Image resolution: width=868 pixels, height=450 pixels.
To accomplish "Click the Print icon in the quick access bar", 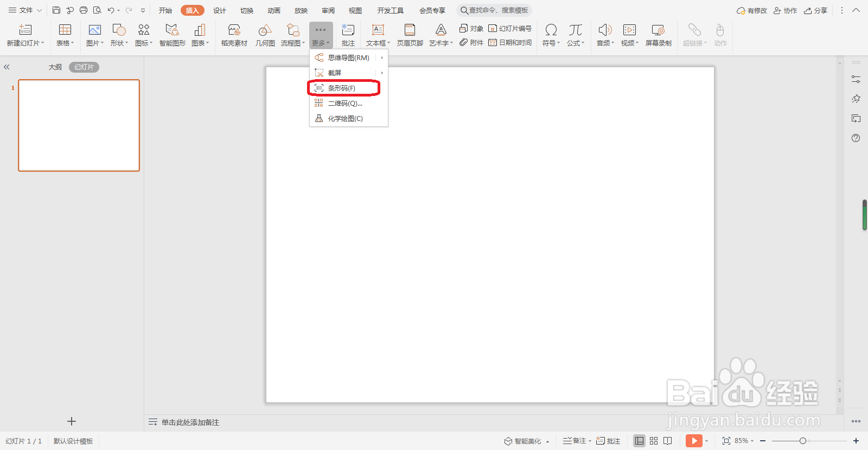I will tap(84, 10).
